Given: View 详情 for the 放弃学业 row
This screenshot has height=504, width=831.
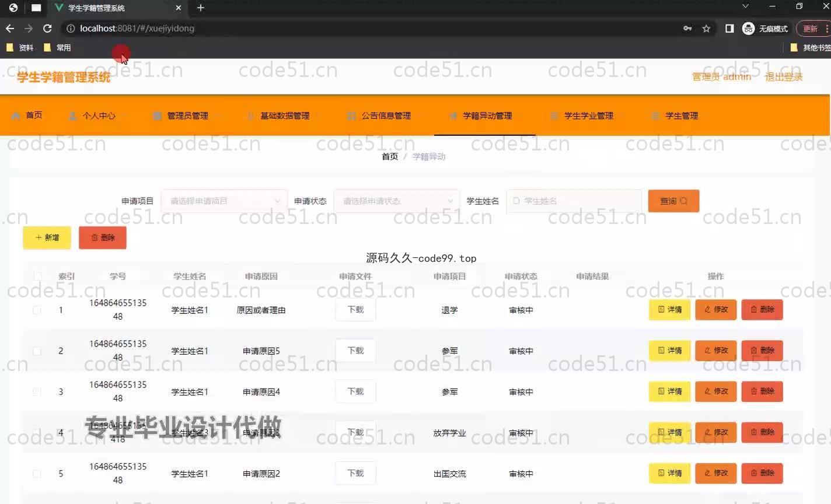Looking at the screenshot, I should tap(670, 432).
